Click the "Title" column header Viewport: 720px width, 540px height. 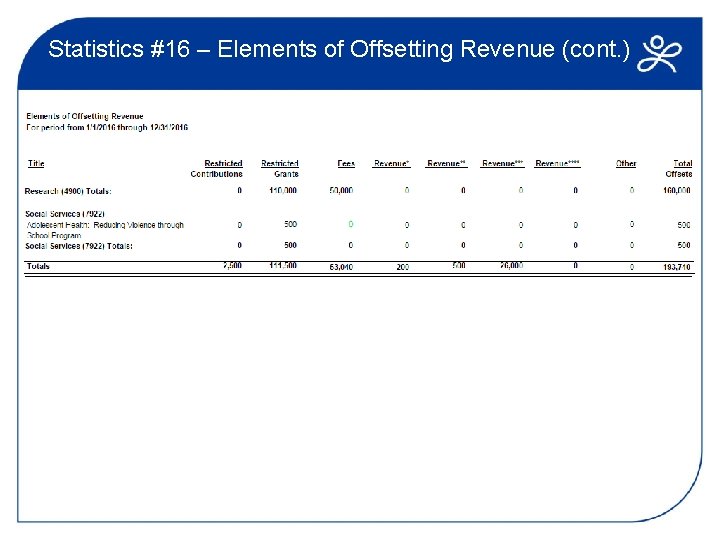[36, 163]
